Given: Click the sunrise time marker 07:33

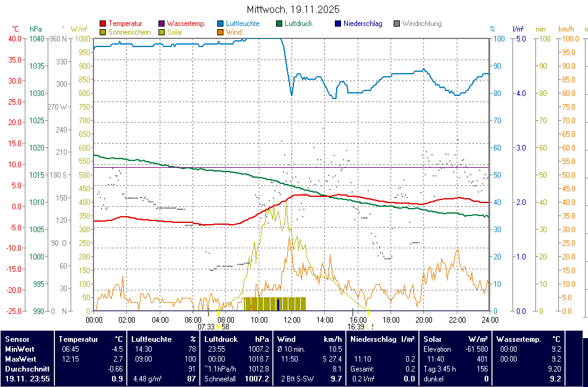Looking at the screenshot, I should [x=206, y=326].
